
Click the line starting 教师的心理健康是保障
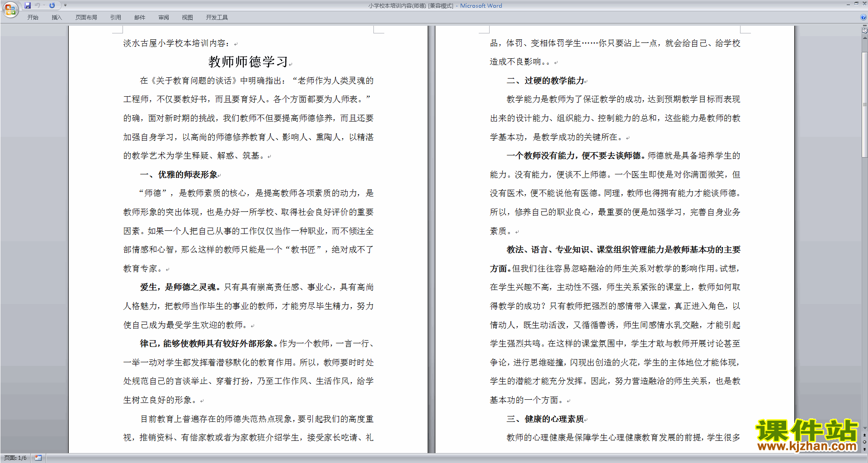click(x=624, y=438)
